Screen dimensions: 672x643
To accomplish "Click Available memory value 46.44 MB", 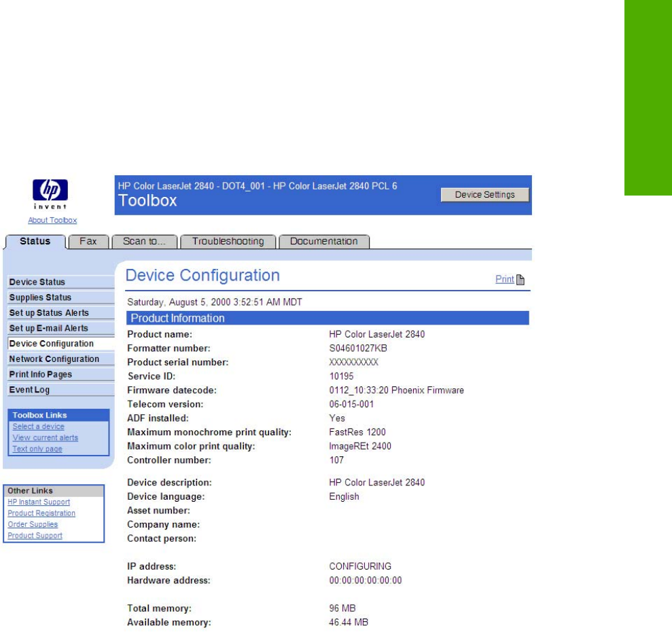I will [349, 623].
